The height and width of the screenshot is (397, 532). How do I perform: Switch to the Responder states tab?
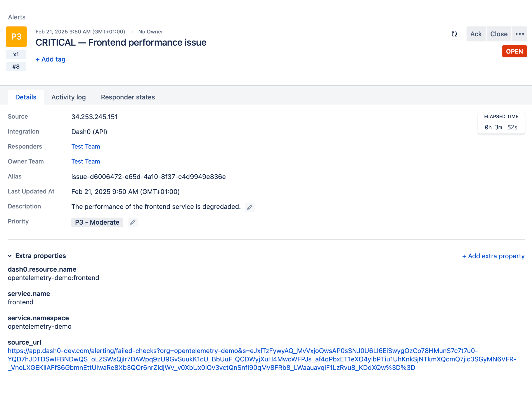tap(128, 97)
